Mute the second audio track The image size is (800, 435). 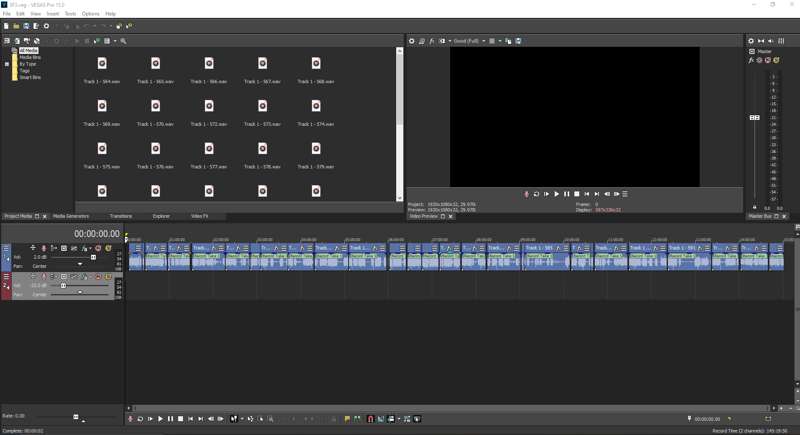[98, 277]
